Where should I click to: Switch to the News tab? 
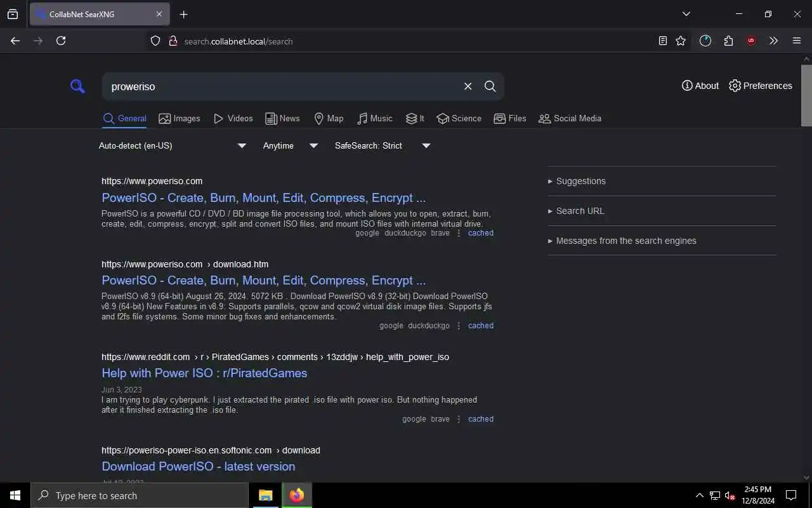(282, 119)
